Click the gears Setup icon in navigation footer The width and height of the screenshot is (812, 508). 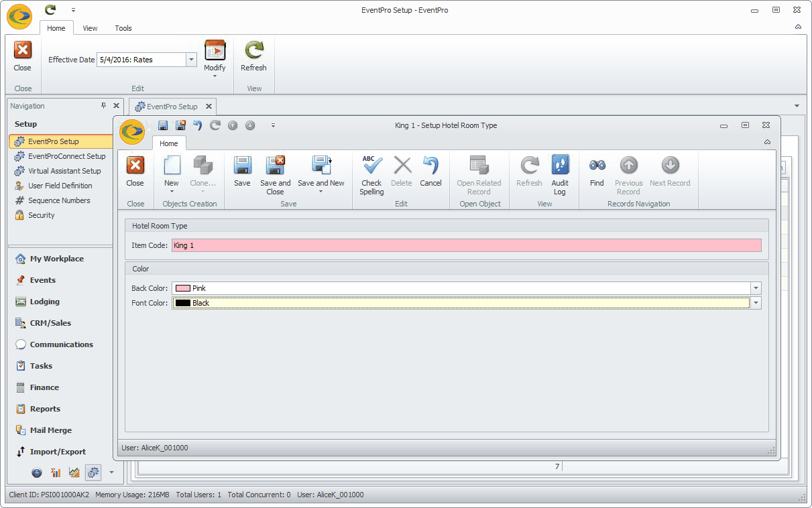click(x=93, y=472)
